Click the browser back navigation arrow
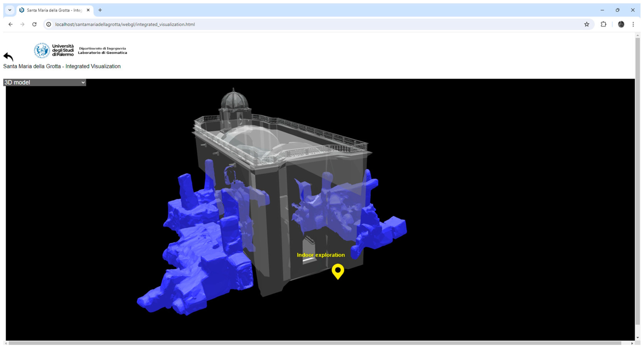The image size is (644, 349). pyautogui.click(x=10, y=24)
